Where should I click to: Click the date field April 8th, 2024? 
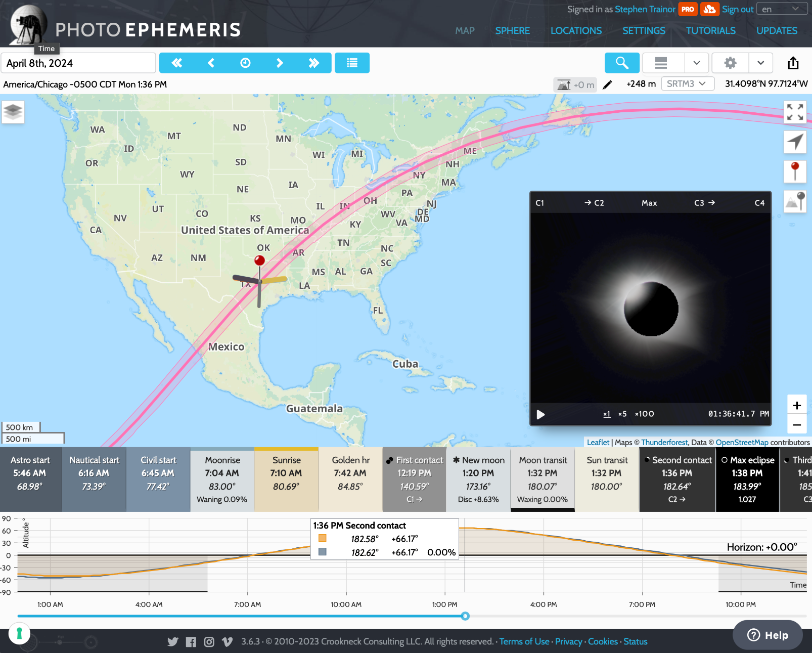[x=78, y=63]
